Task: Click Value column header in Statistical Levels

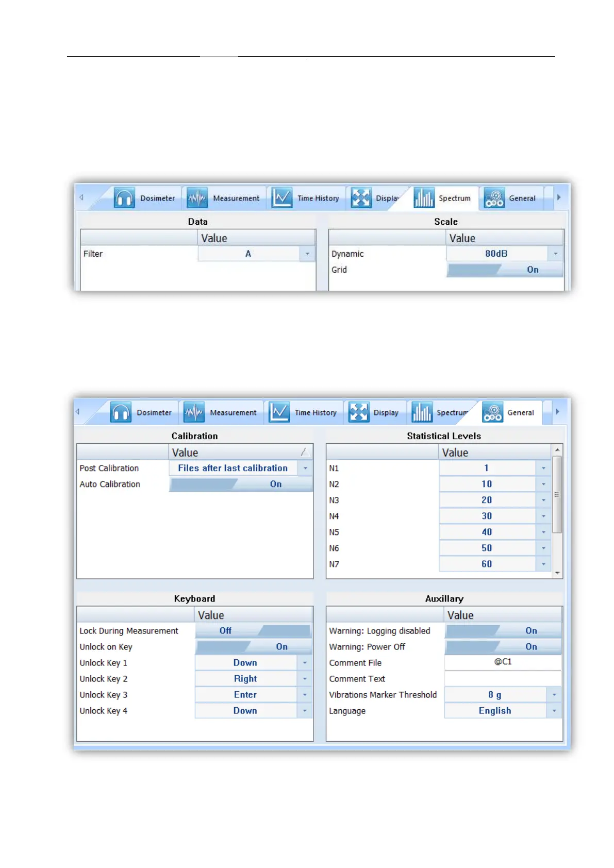Action: pos(495,452)
